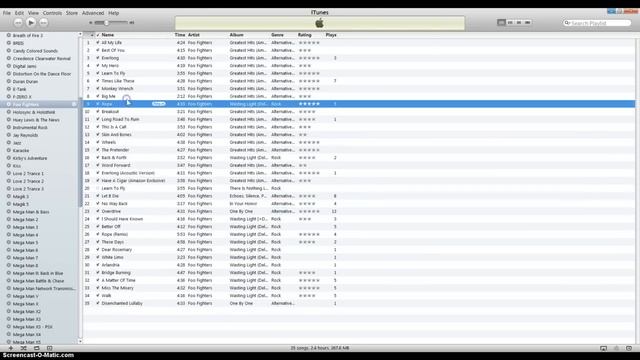Image resolution: width=640 pixels, height=360 pixels.
Task: Click the icon at the right of the Foo Fighters playlist
Action: coord(74,104)
